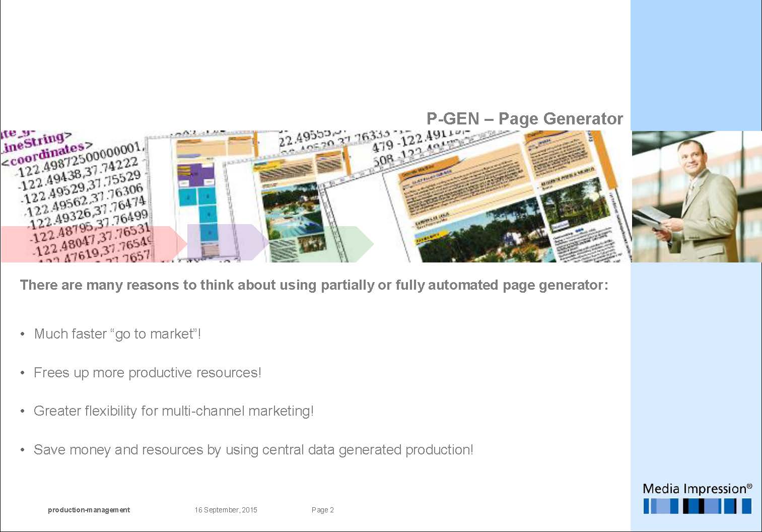762x532 pixels.
Task: Click the "Much faster go to market" bullet
Action: point(117,334)
